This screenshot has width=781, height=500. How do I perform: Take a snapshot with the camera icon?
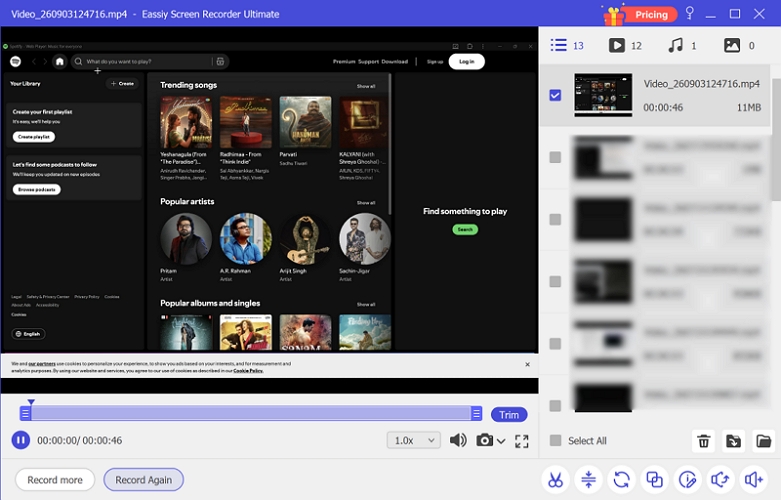484,440
